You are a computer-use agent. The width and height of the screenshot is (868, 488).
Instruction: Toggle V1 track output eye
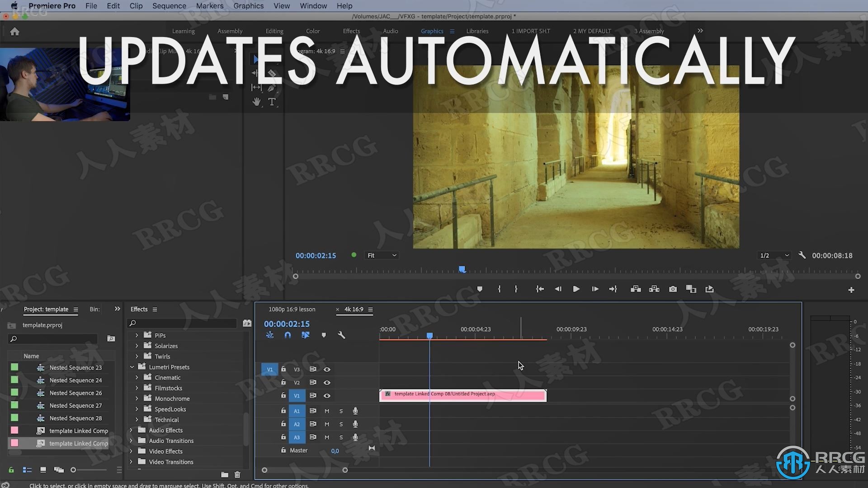click(327, 395)
